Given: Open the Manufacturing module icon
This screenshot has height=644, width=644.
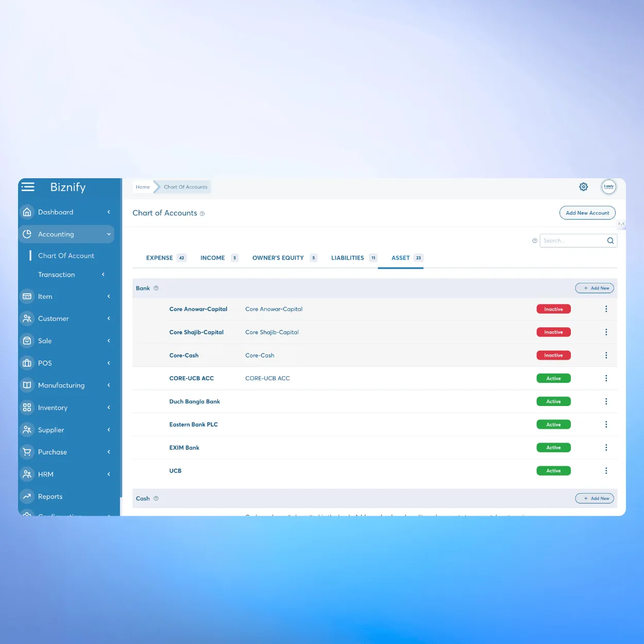Looking at the screenshot, I should 27,385.
